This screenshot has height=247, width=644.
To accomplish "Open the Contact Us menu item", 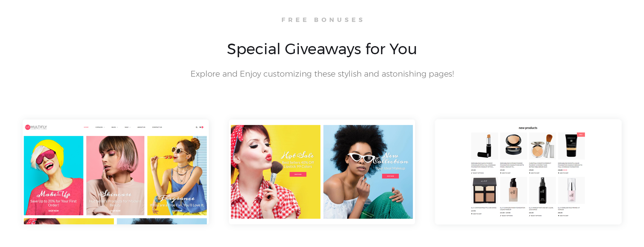I will click(157, 127).
